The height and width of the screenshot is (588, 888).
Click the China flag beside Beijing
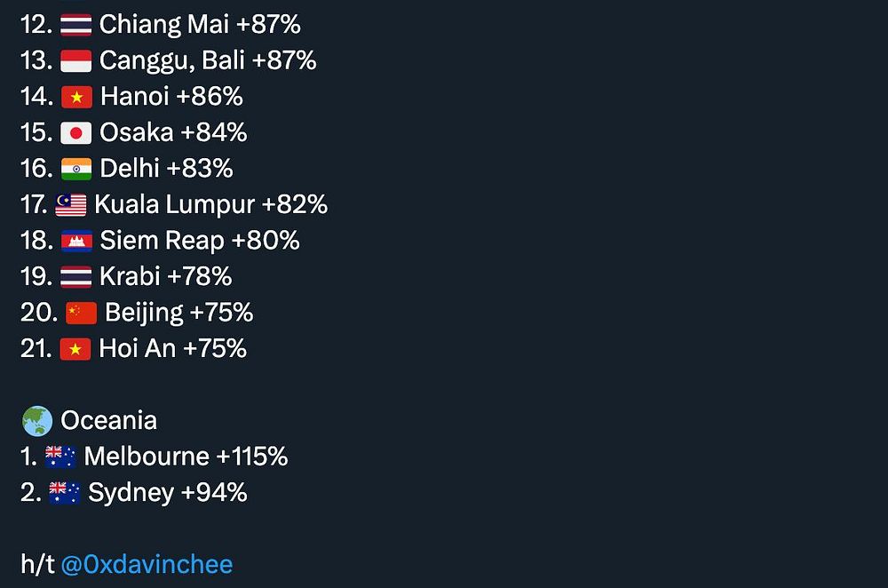[x=81, y=313]
